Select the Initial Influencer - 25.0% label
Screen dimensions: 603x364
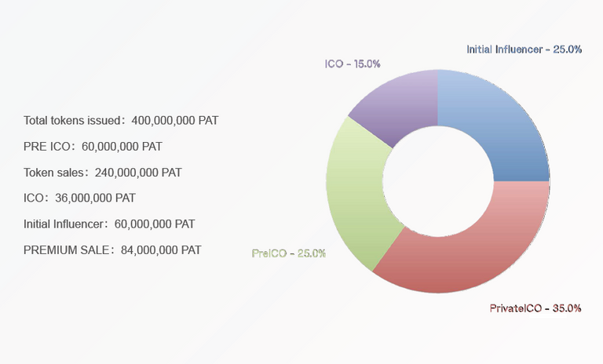tap(524, 49)
